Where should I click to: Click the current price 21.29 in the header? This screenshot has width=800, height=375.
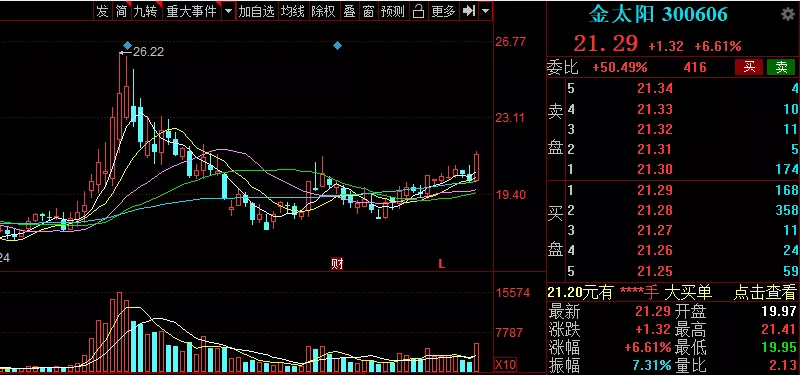coord(606,44)
